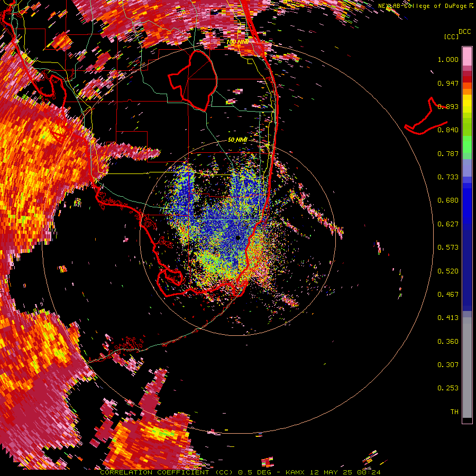Click the 0.573 scale value

pos(448,248)
